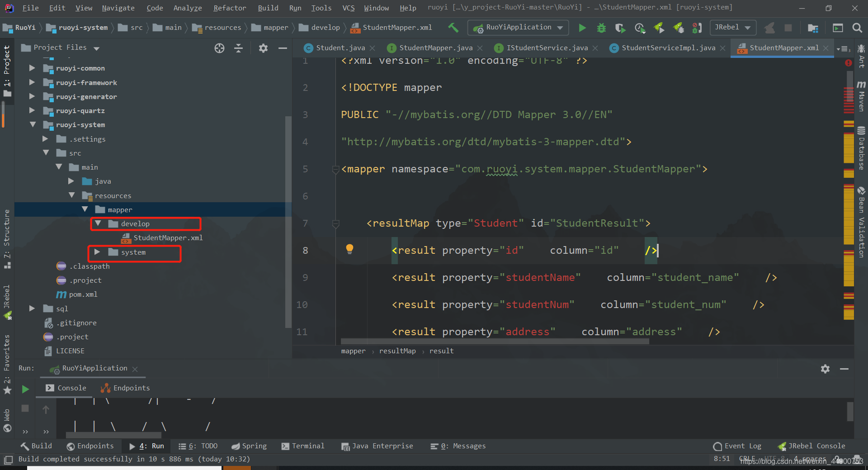Show hidden editor tabs list icon
The height and width of the screenshot is (470, 868).
point(844,48)
